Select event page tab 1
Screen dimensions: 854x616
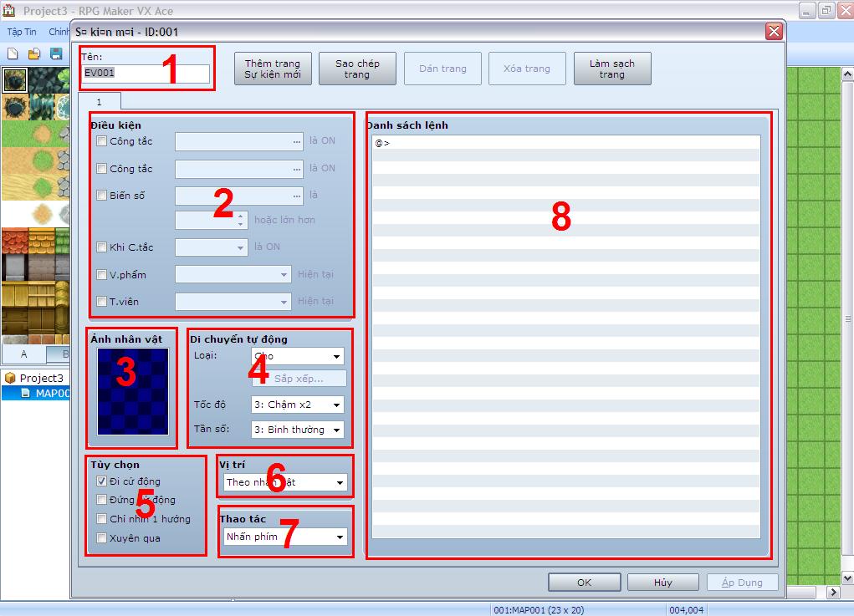pyautogui.click(x=100, y=102)
